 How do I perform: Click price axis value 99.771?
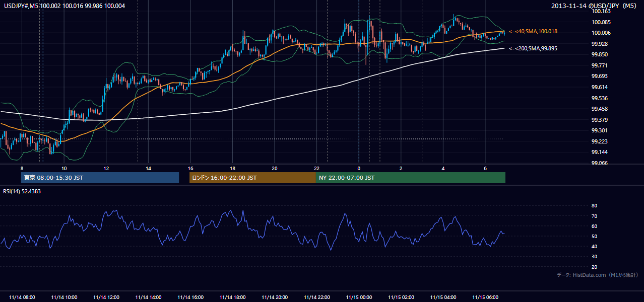click(600, 65)
